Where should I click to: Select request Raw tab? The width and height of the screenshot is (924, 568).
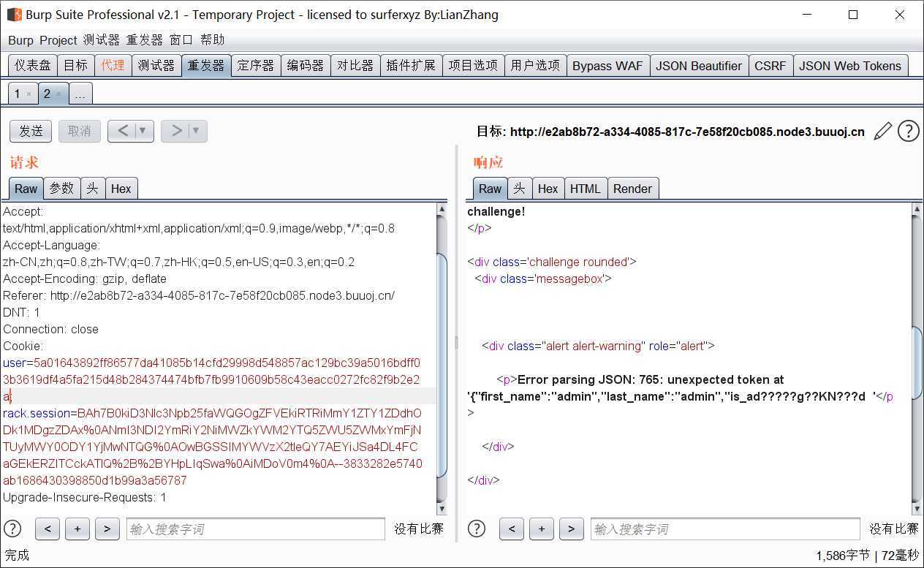26,189
